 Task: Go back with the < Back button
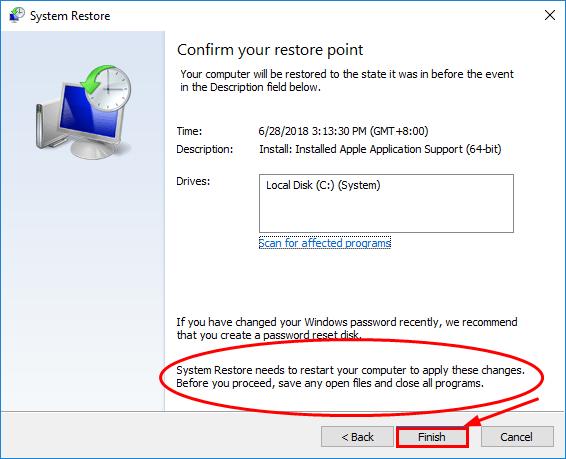357,437
